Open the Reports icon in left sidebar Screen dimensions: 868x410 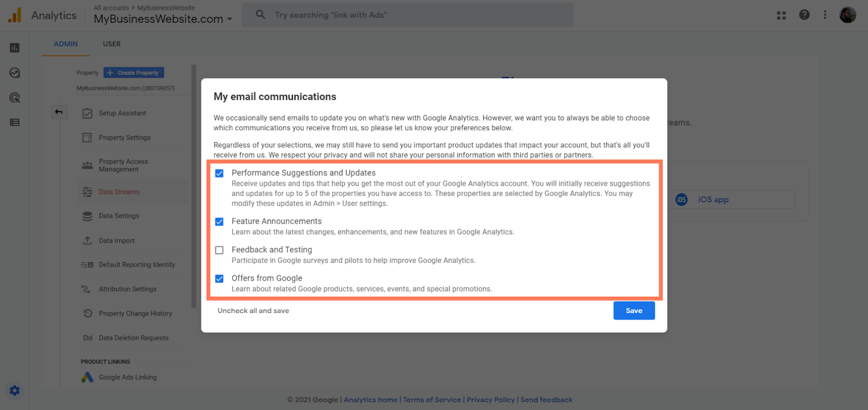(x=15, y=48)
